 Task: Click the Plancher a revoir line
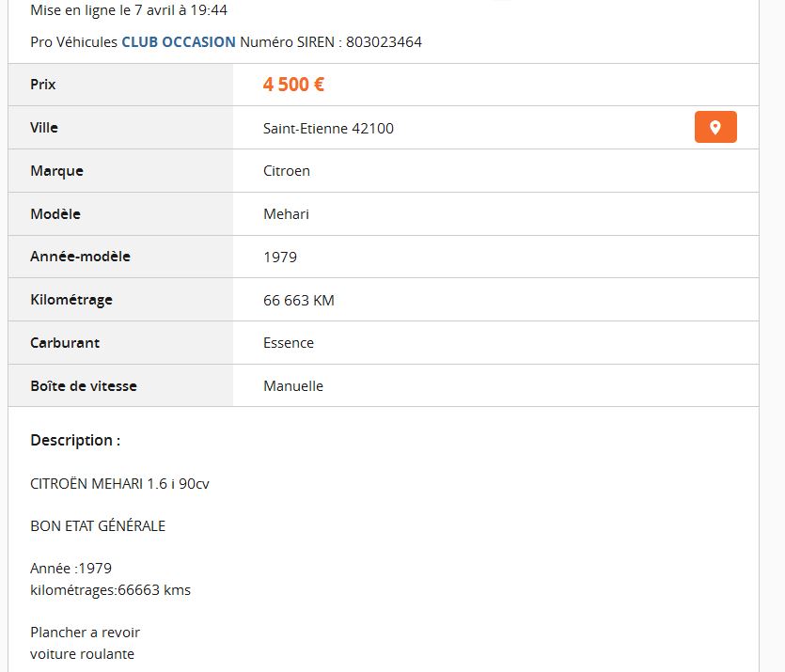click(x=86, y=633)
